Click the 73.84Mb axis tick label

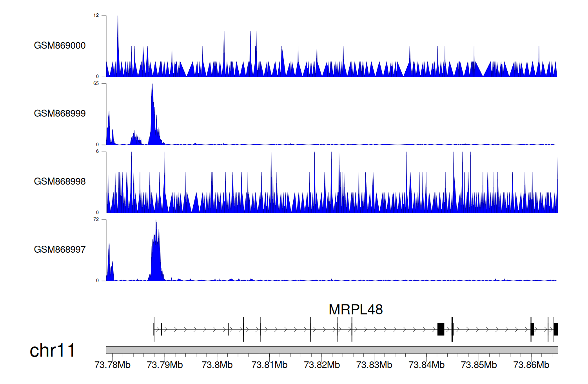click(426, 365)
